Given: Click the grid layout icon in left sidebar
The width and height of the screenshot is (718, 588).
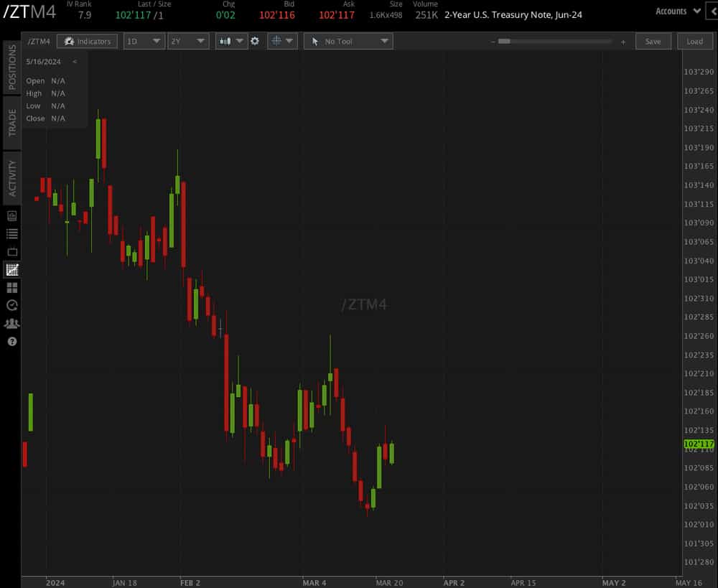Looking at the screenshot, I should pos(11,287).
